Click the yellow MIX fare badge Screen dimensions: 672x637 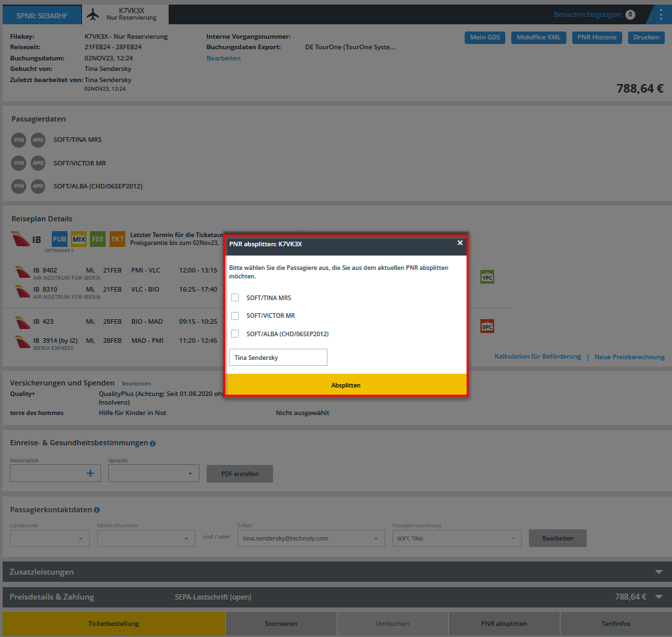click(x=79, y=239)
